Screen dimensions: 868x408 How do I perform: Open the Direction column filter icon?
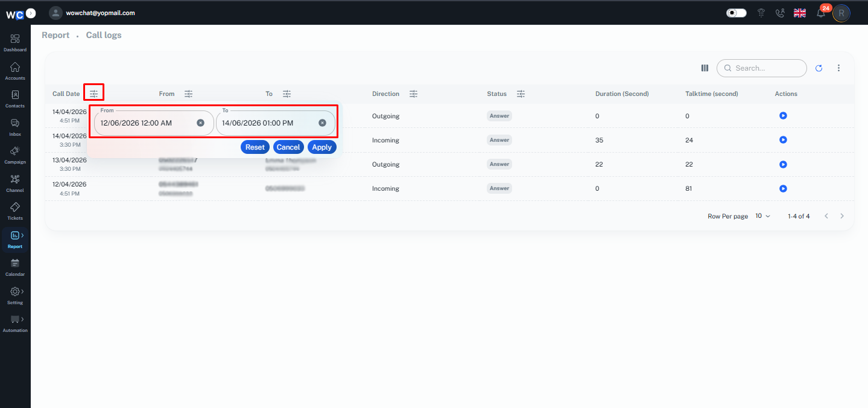[413, 94]
